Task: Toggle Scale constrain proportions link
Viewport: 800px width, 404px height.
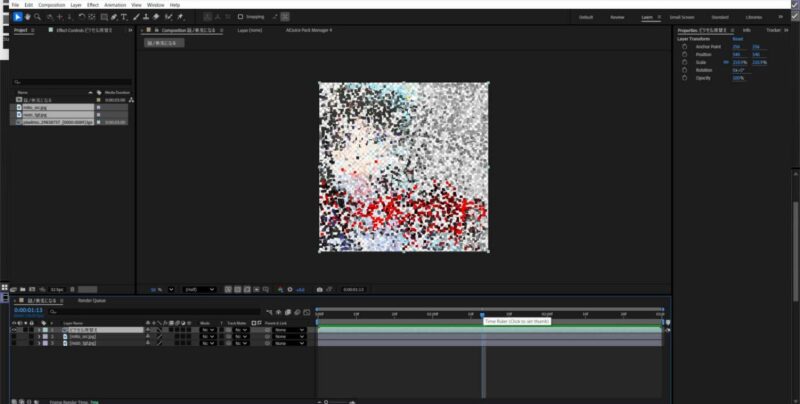Action: click(726, 62)
